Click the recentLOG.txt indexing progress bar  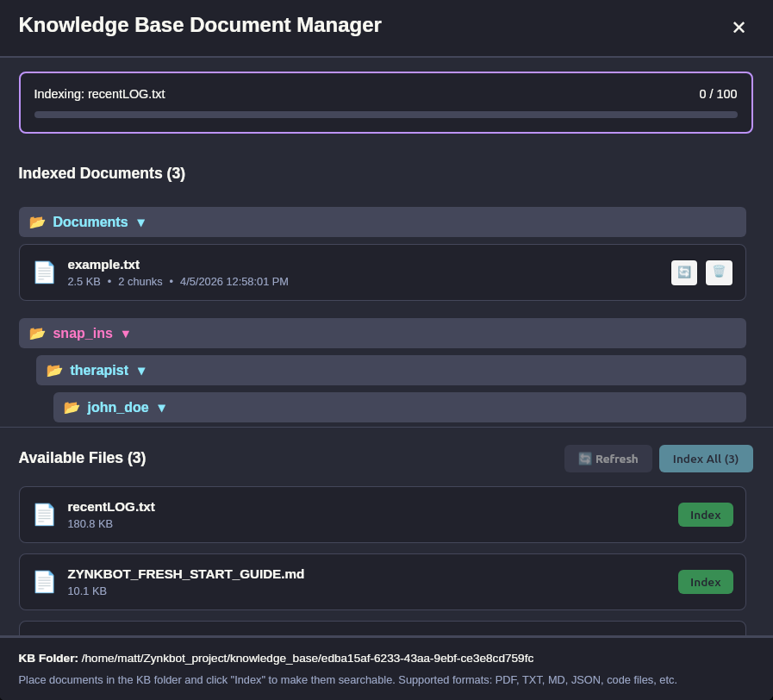[386, 115]
